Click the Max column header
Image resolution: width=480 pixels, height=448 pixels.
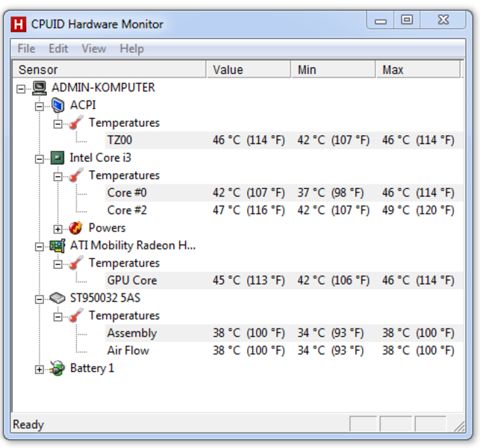pos(418,69)
